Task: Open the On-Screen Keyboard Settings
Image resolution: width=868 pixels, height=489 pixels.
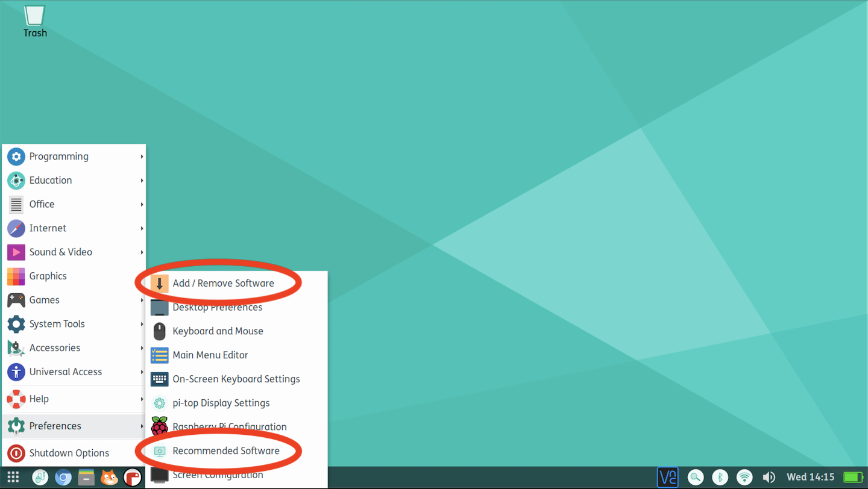Action: tap(236, 379)
